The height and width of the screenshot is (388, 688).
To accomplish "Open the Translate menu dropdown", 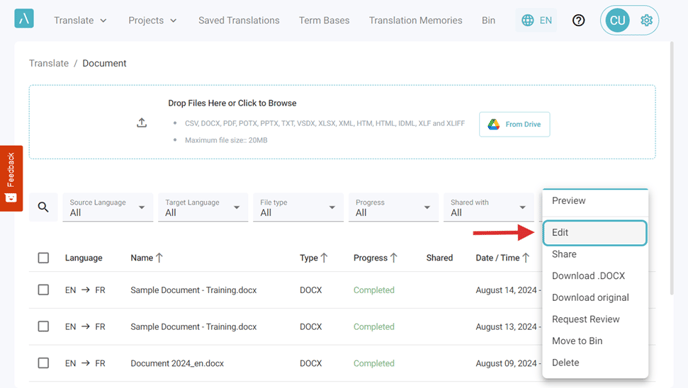I will 80,20.
